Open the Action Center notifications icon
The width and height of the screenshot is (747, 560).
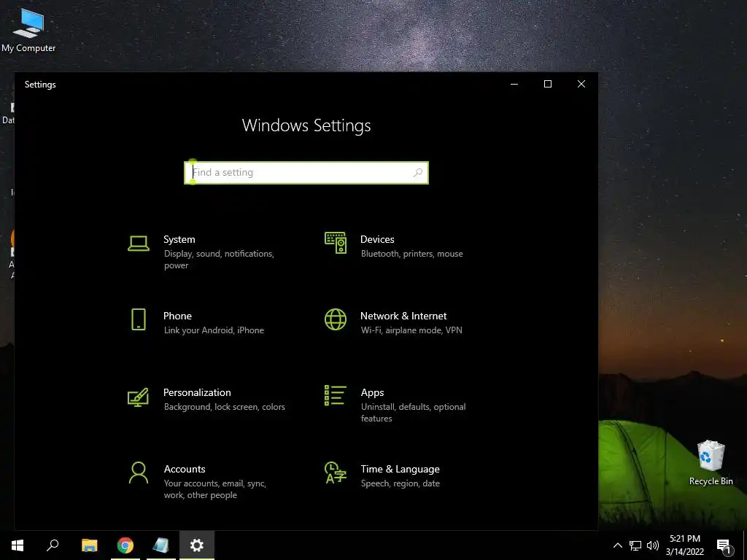click(724, 545)
